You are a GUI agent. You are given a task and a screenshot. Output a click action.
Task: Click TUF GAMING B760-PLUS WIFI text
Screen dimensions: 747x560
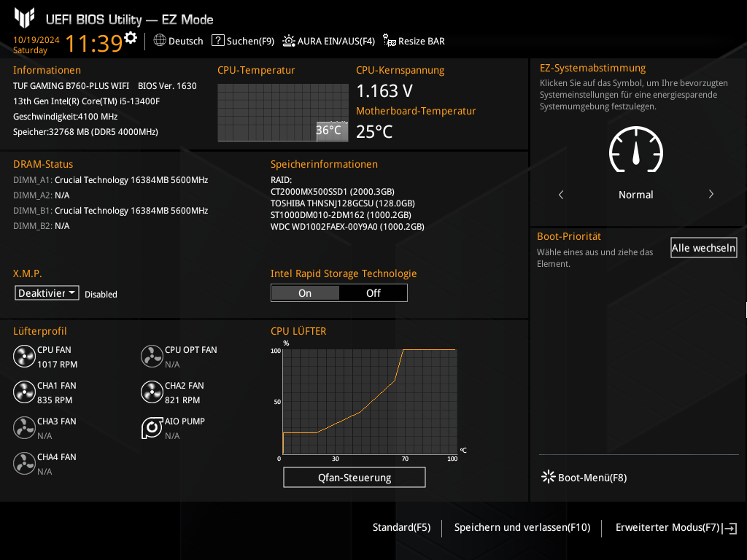pyautogui.click(x=71, y=86)
